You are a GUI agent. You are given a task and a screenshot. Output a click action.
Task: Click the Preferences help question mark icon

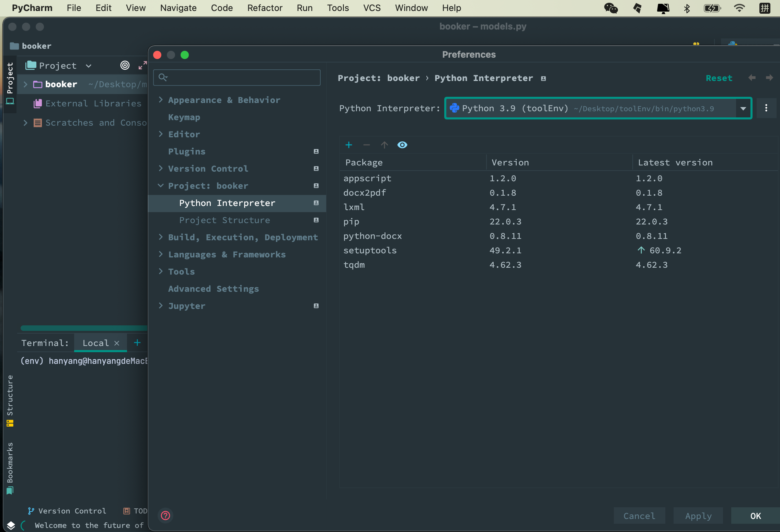pos(165,515)
